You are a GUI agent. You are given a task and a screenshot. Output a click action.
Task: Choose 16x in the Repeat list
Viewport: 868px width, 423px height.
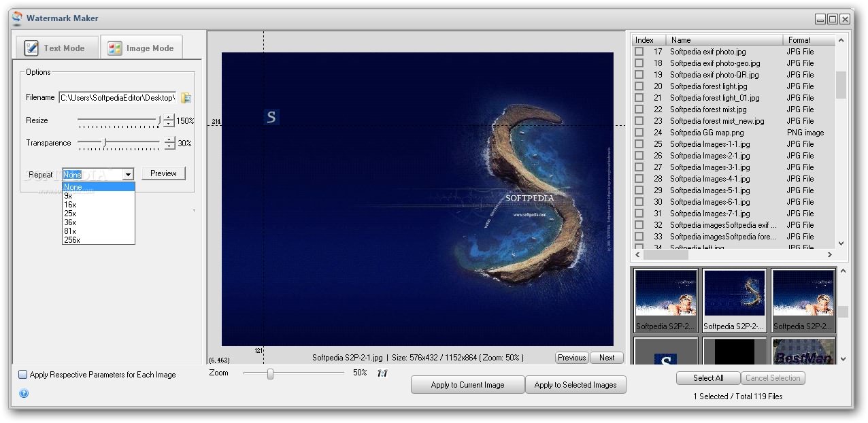[99, 205]
